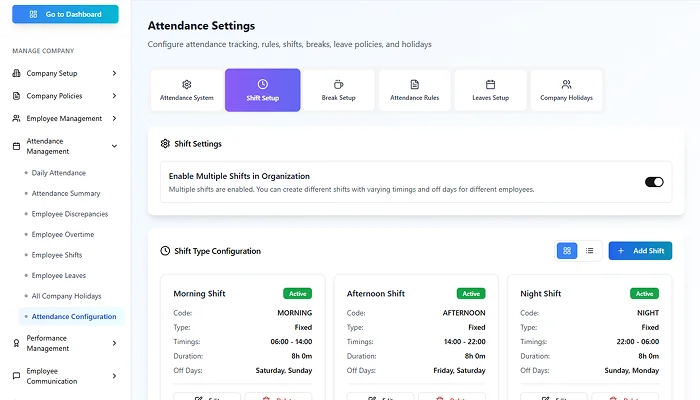Click the Attendance System gear icon
Screen dimensions: 700x400
pos(186,84)
